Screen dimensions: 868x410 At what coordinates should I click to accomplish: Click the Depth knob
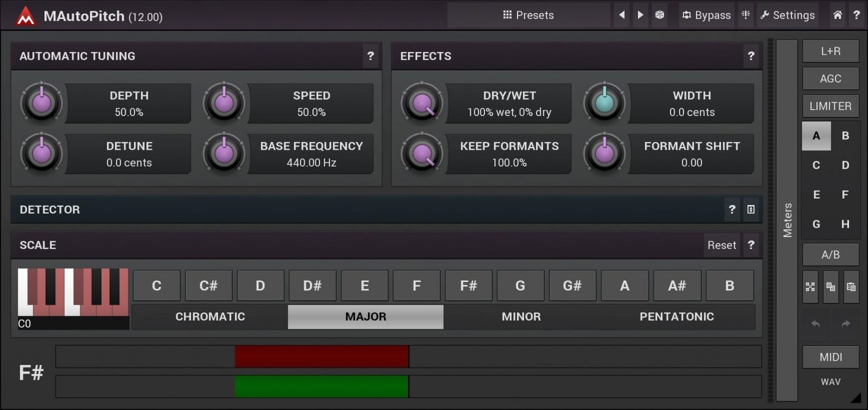[x=41, y=102]
